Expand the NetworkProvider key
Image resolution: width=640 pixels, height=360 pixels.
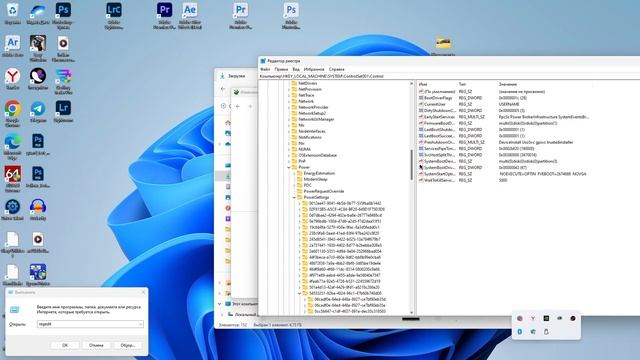coord(289,107)
